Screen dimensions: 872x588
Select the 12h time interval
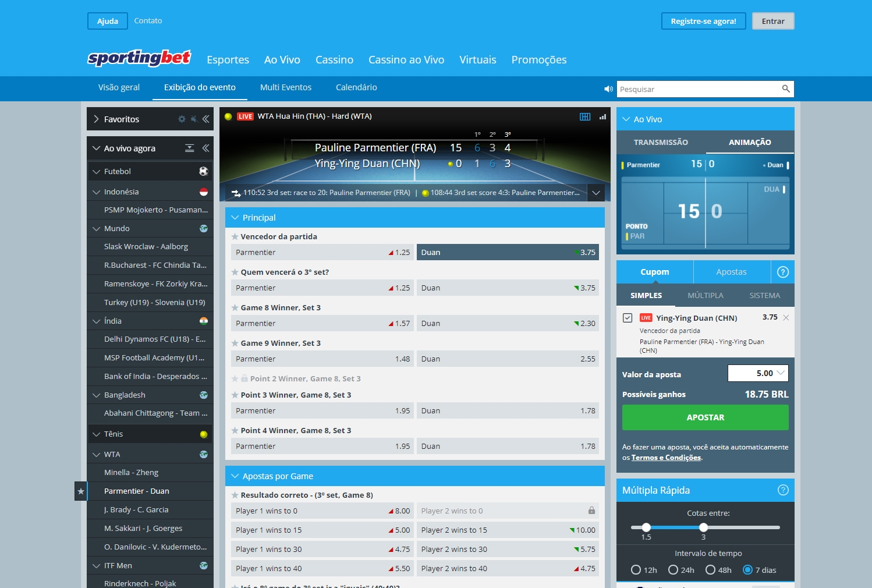coord(636,570)
